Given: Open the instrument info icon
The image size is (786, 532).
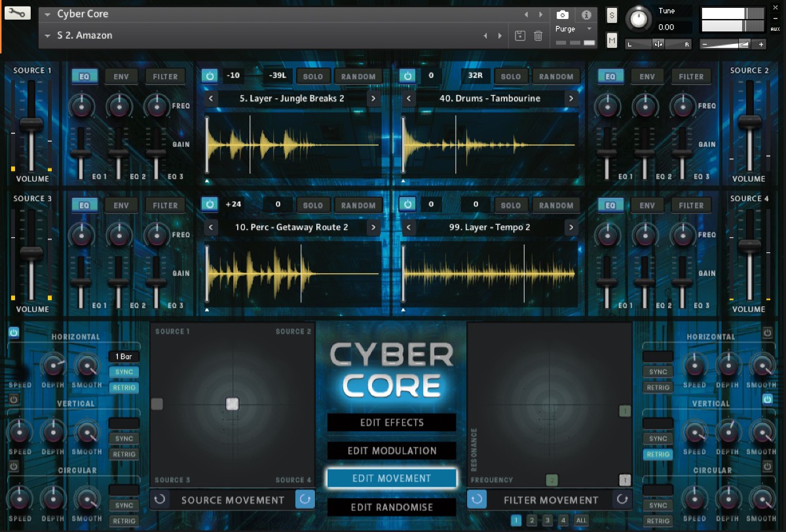Looking at the screenshot, I should pos(586,14).
